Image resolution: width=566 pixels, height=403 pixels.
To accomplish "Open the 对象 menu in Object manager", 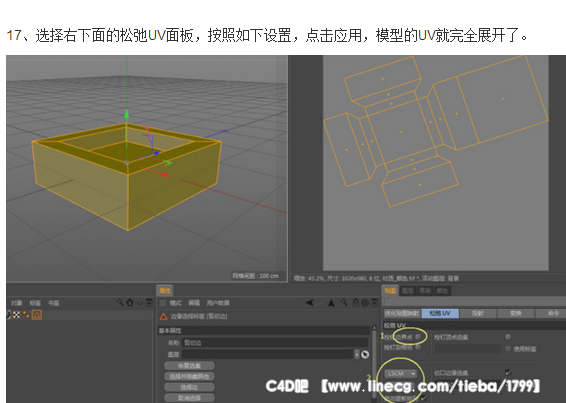I will pos(17,303).
